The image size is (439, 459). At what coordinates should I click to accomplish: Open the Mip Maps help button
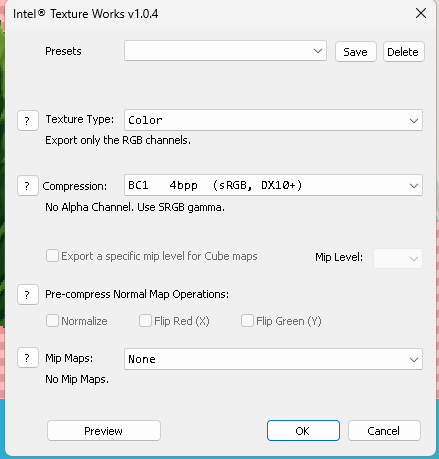(28, 358)
